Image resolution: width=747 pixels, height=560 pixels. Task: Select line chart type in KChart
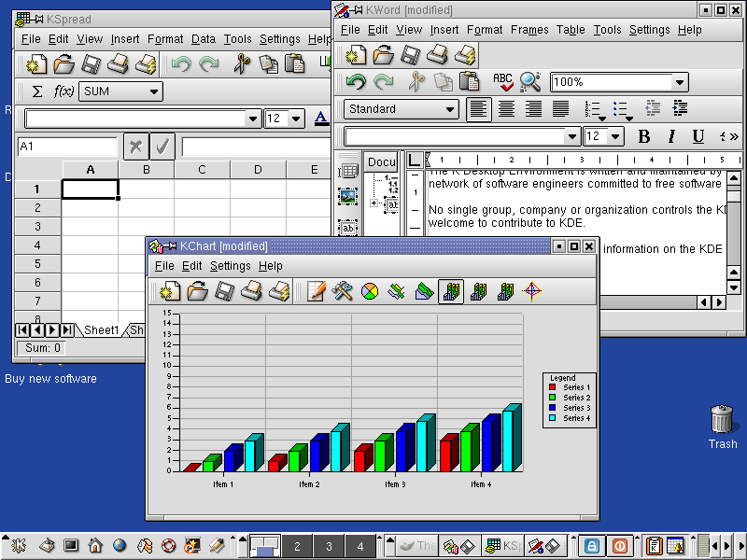click(396, 291)
